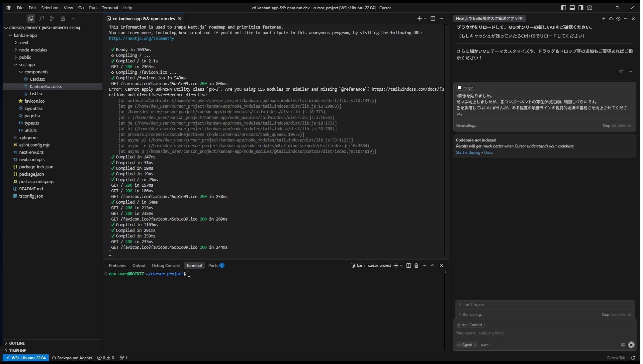
Task: Toggle the AI pane layout
Action: (581, 8)
